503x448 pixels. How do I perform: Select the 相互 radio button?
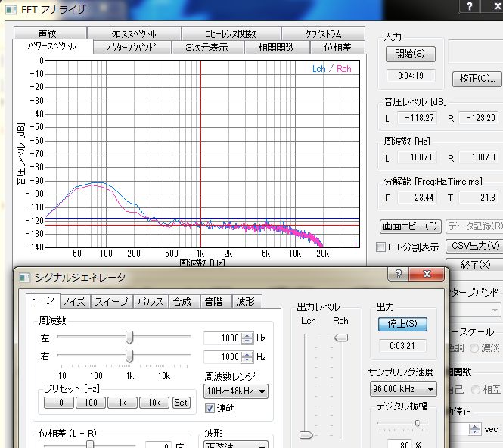click(476, 390)
